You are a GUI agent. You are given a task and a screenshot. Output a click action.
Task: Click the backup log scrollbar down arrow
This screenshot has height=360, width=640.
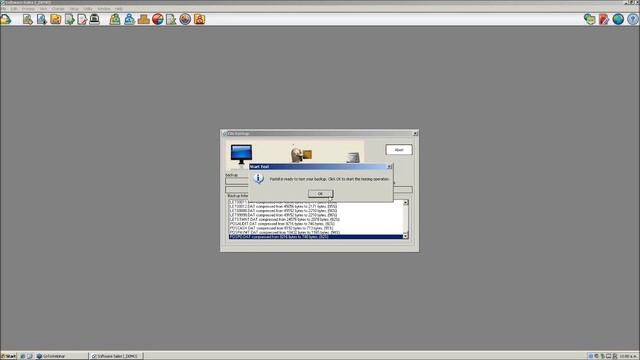[x=405, y=236]
